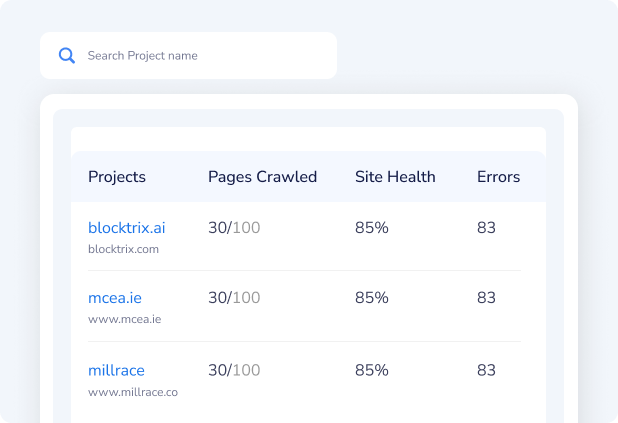Sort by the Pages Crawled column header
618x423 pixels.
[x=262, y=177]
